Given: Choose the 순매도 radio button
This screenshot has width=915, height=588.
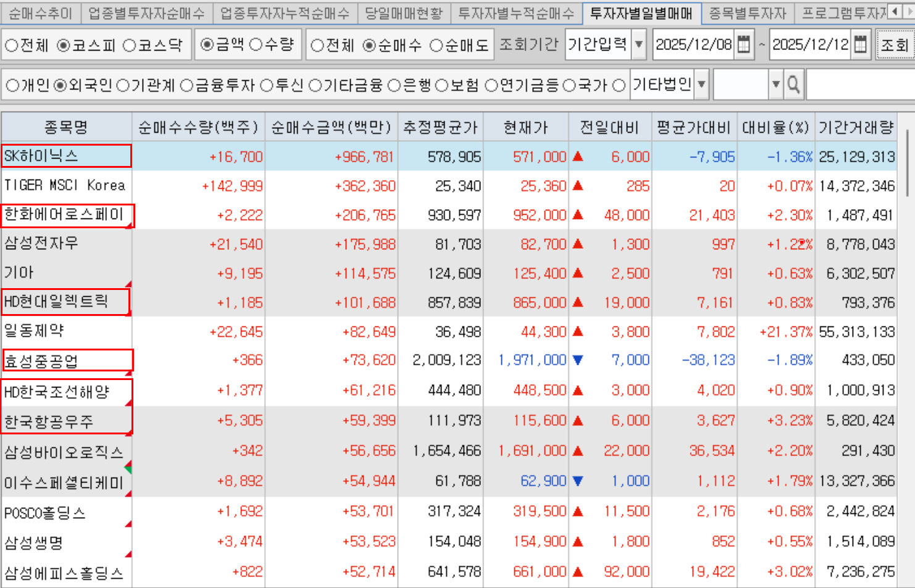Looking at the screenshot, I should coord(437,46).
